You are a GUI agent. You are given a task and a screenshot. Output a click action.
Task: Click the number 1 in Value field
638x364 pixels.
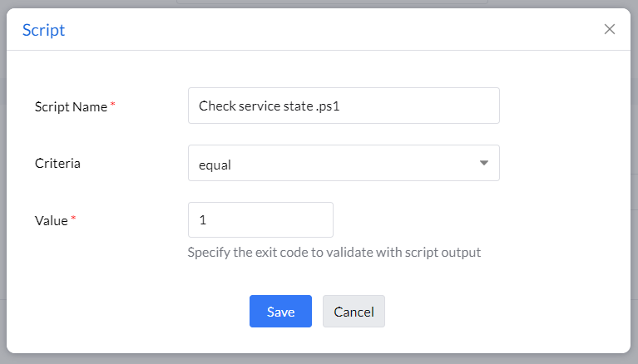(x=203, y=221)
